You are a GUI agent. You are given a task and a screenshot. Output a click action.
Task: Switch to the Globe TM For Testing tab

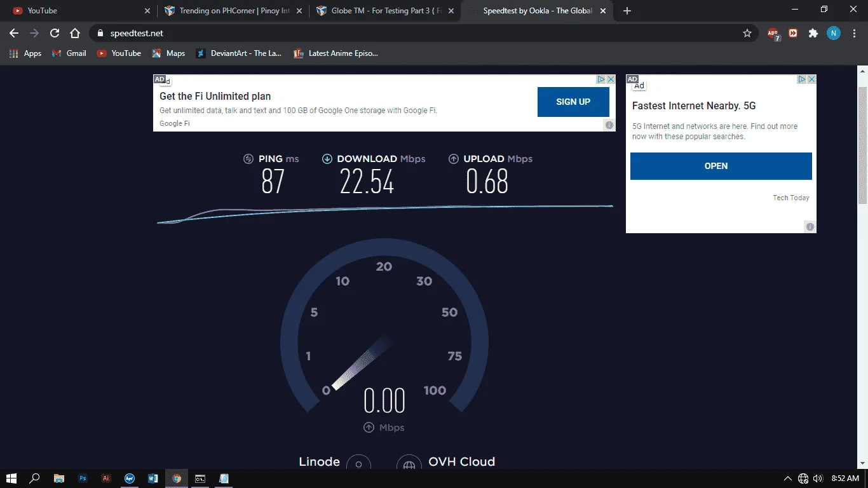384,11
